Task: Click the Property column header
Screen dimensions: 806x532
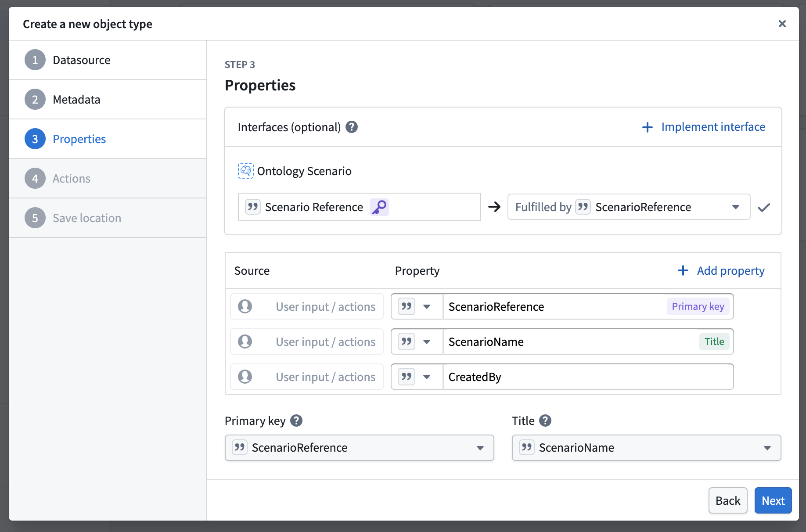Action: click(x=417, y=271)
